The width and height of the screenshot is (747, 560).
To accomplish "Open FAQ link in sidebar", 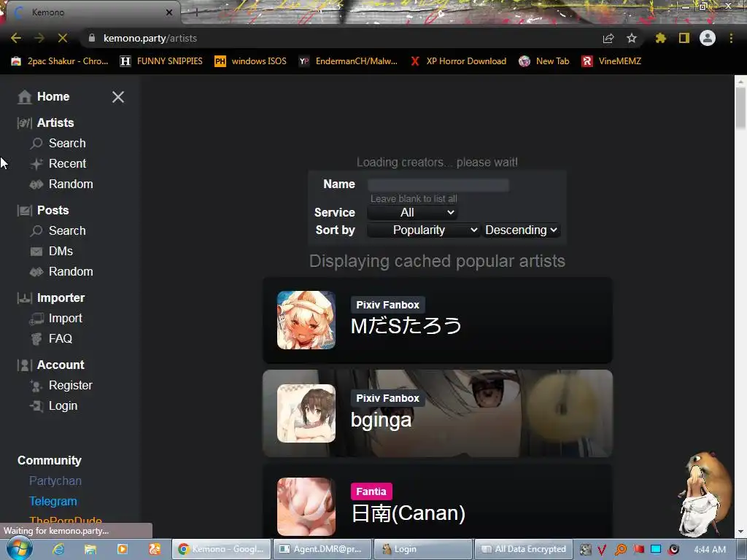I will [60, 339].
